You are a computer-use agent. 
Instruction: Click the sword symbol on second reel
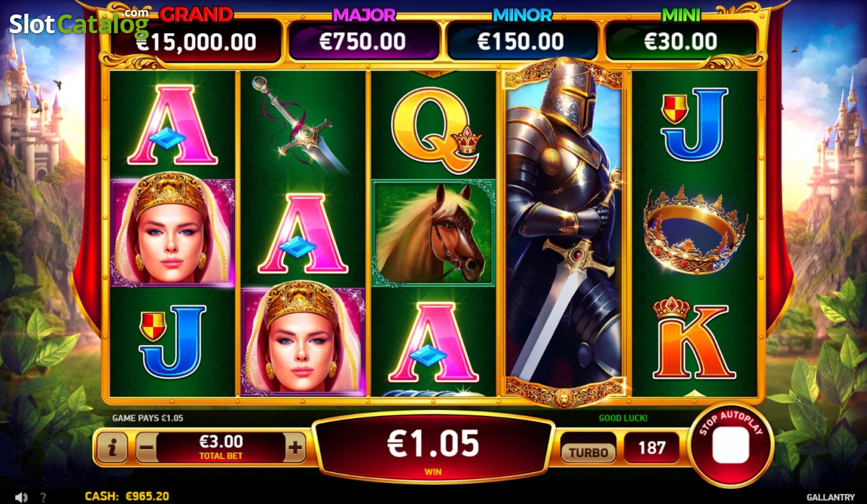(299, 125)
